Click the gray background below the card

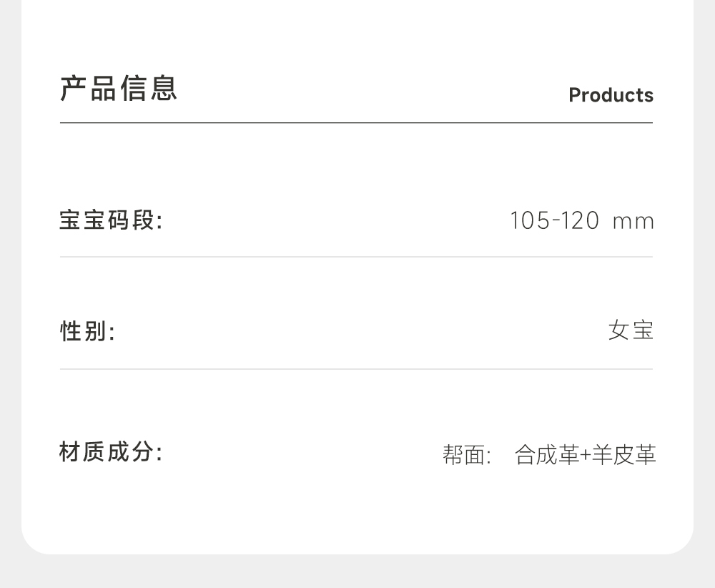[x=357, y=572]
